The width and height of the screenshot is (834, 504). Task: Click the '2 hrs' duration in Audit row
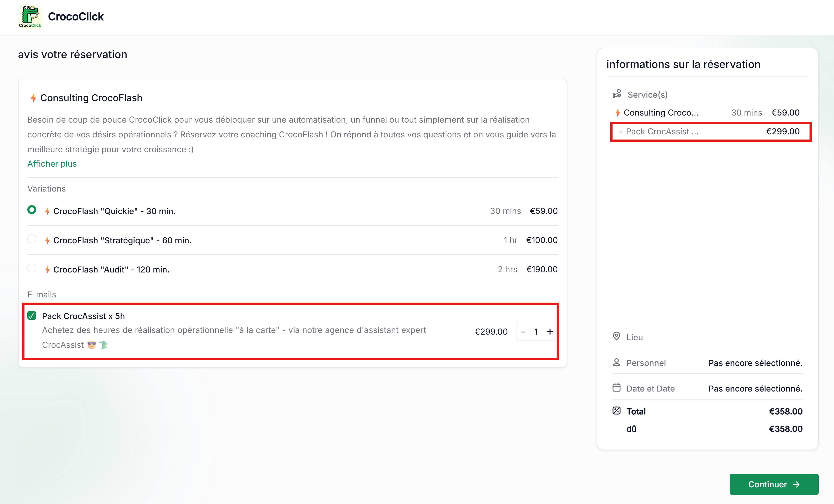507,269
